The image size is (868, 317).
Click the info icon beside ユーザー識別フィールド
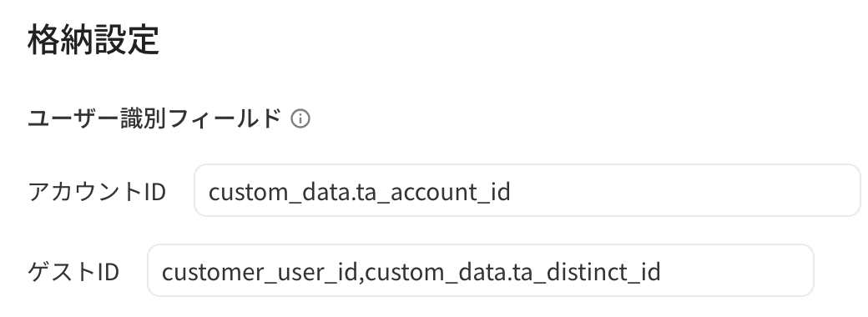(x=300, y=118)
